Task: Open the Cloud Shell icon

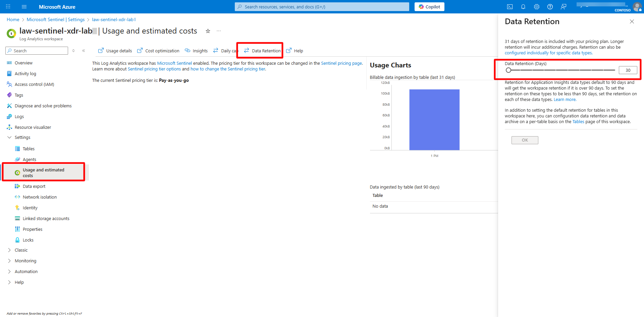Action: click(x=510, y=7)
